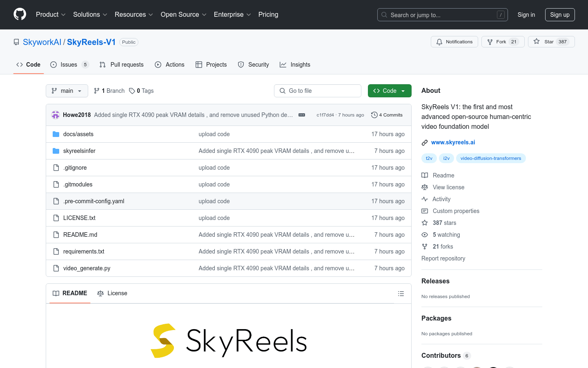Open the .gitignore file
Viewport: 588px width, 368px height.
click(x=75, y=168)
